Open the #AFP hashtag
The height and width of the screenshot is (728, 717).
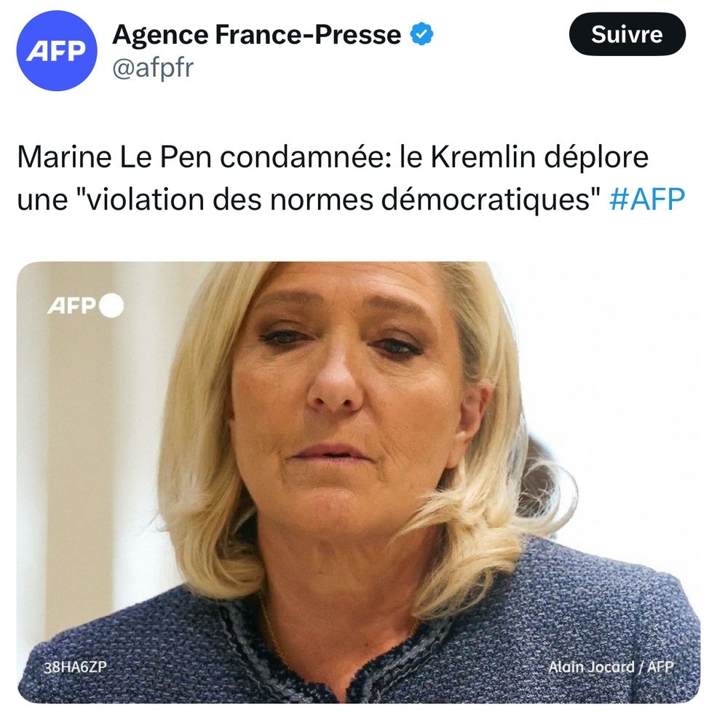point(647,199)
